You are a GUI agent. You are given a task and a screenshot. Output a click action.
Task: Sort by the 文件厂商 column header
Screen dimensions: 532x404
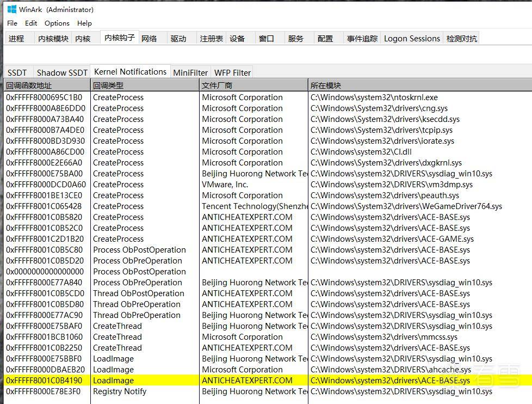[x=254, y=85]
